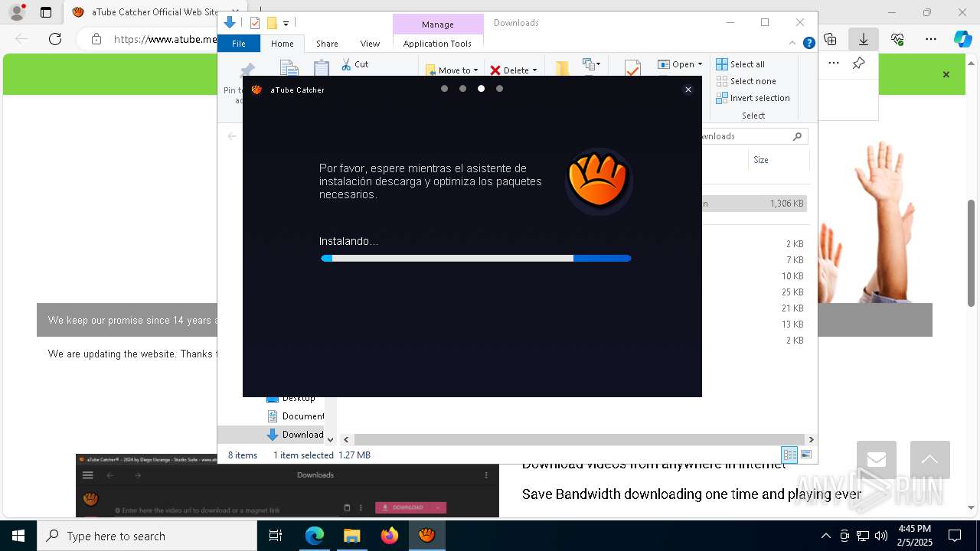Switch to the View ribbon tab
This screenshot has height=551, width=980.
[x=370, y=44]
